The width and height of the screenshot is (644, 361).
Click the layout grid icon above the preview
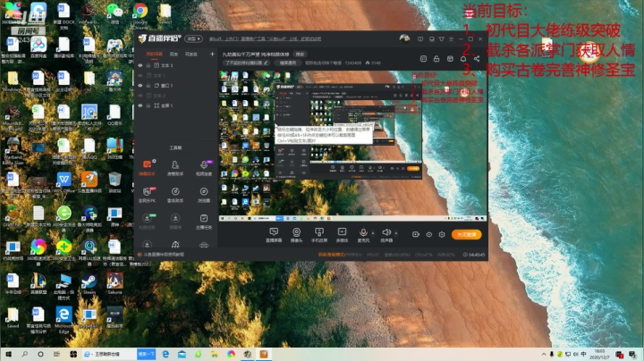(423, 59)
